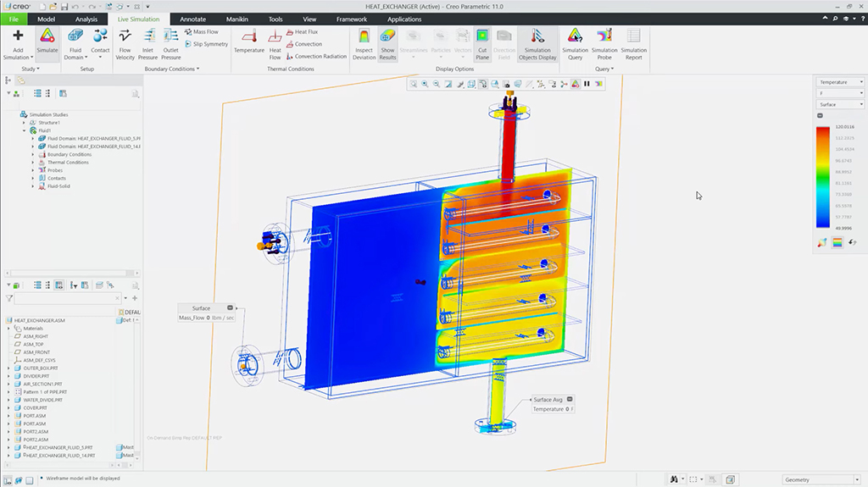Pause the live simulation

click(x=587, y=84)
